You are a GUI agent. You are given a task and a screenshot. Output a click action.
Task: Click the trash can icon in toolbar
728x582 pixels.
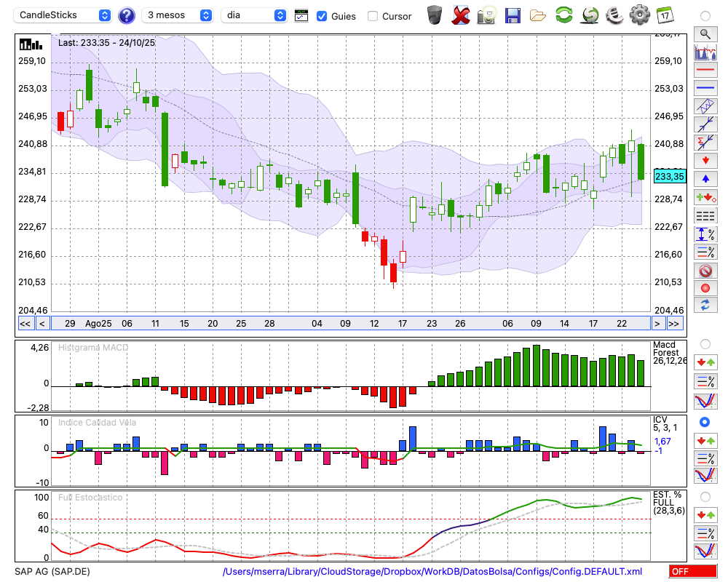[434, 15]
